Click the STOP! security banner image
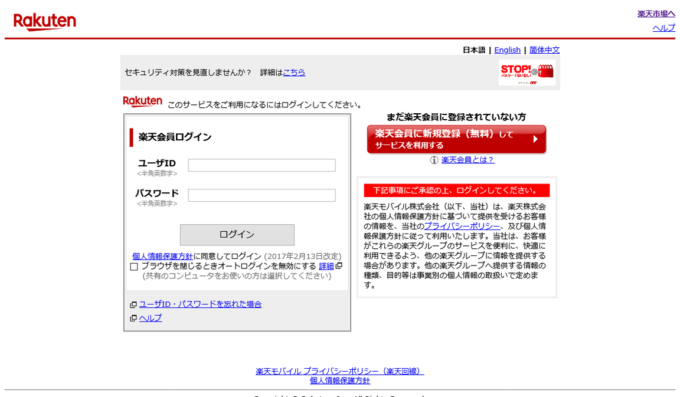This screenshot has width=680, height=397. coord(527,72)
